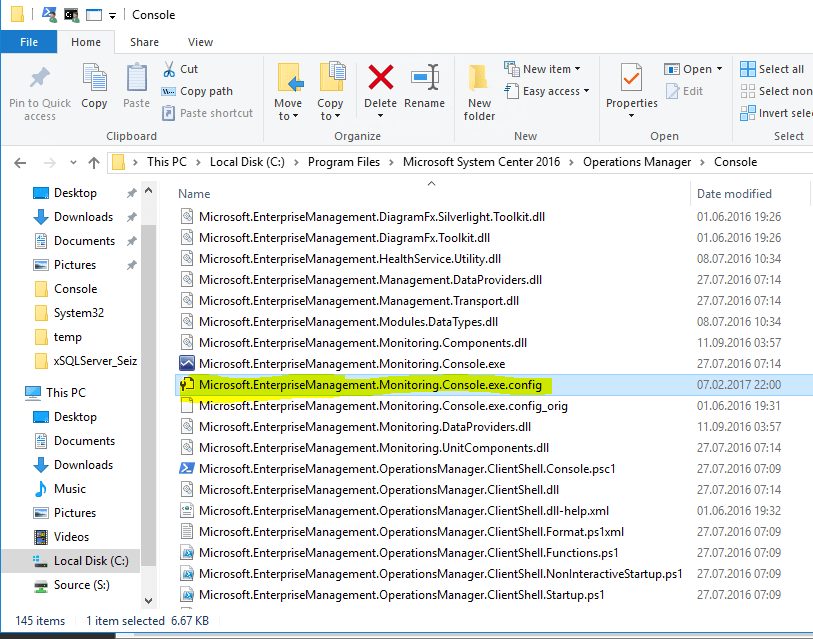The height and width of the screenshot is (639, 813).
Task: Click the Copy ribbon icon
Action: (x=94, y=78)
